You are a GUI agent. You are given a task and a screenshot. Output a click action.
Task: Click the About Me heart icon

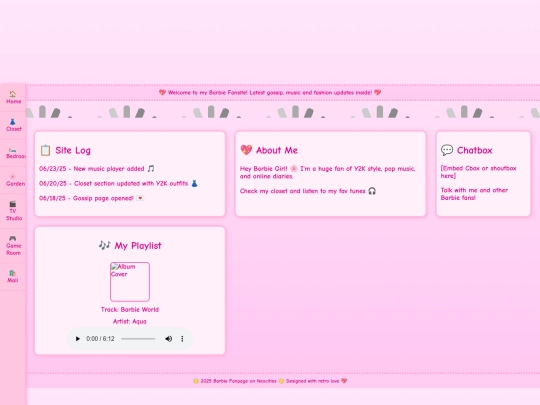(246, 150)
